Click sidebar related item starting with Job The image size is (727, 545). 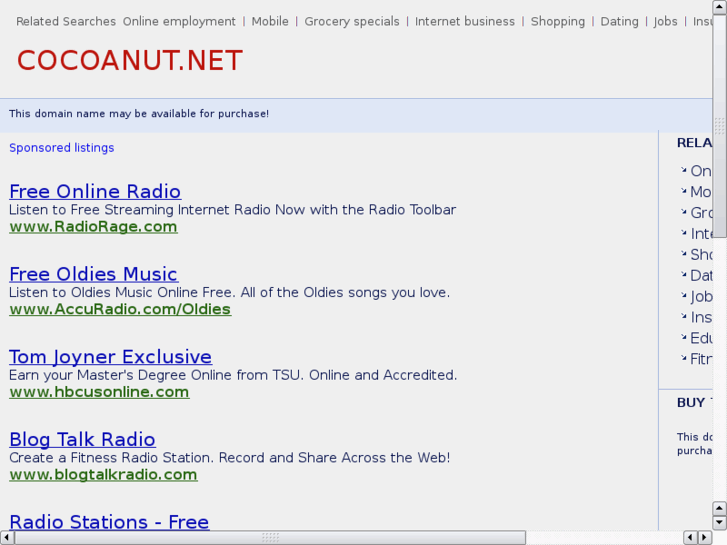(701, 296)
